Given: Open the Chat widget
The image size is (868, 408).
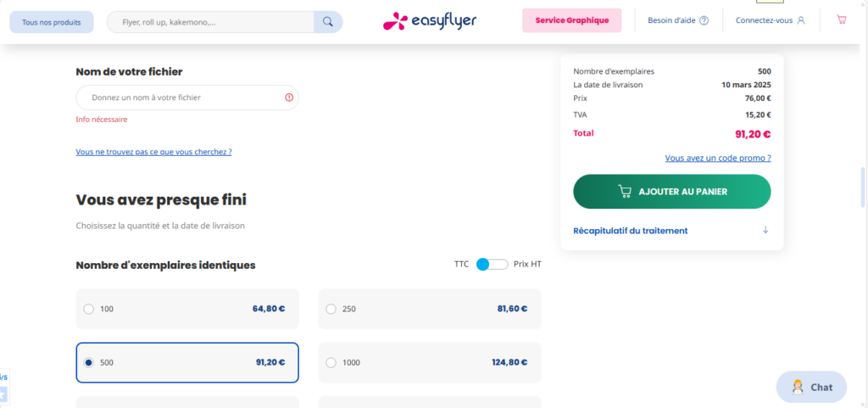Looking at the screenshot, I should [811, 387].
